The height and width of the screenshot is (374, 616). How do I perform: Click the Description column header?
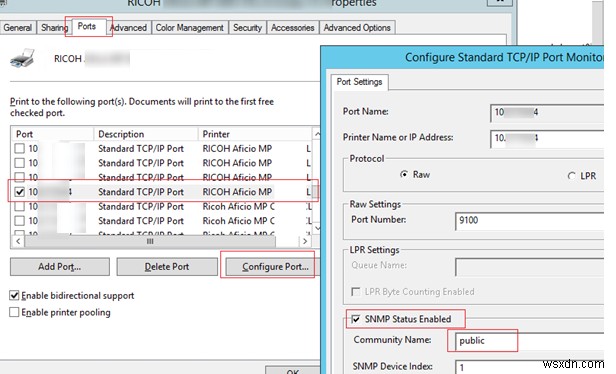tap(146, 134)
